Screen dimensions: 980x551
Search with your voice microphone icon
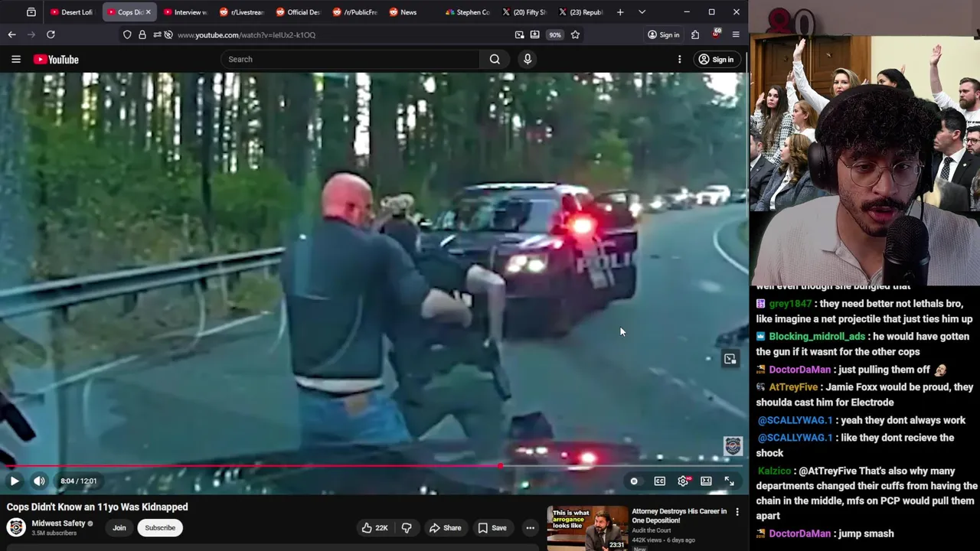pyautogui.click(x=528, y=59)
